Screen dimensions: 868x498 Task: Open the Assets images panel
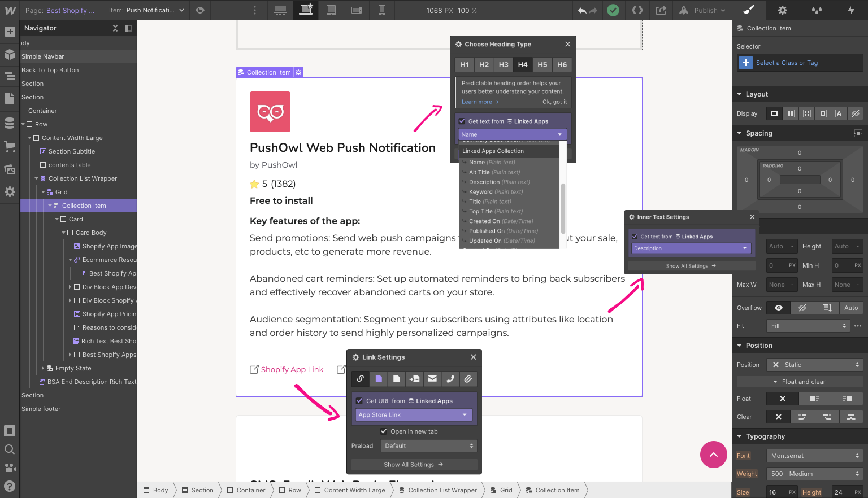[x=10, y=169]
